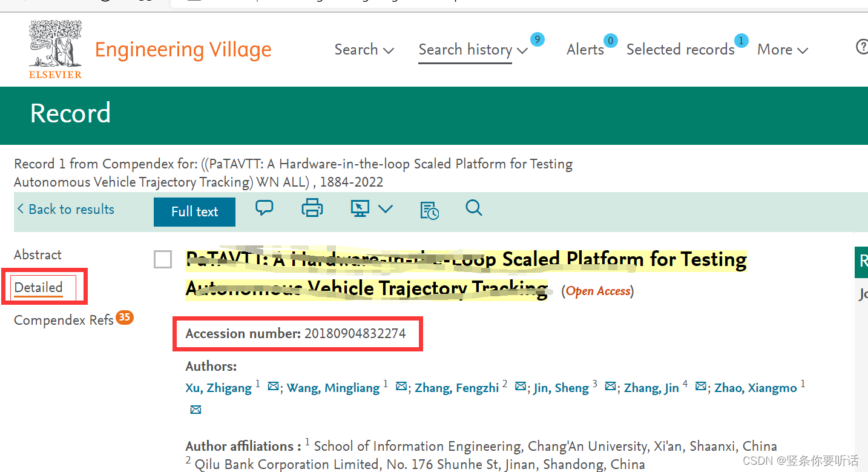Click the accession number 20180904832274
Viewport: 868px width, 472px height.
(355, 333)
